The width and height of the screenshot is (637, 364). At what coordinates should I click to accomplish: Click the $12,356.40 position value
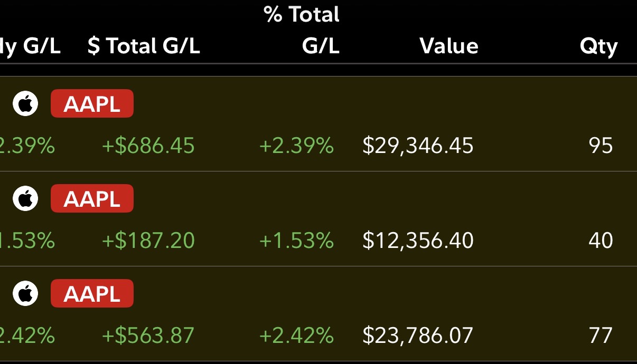pos(418,240)
